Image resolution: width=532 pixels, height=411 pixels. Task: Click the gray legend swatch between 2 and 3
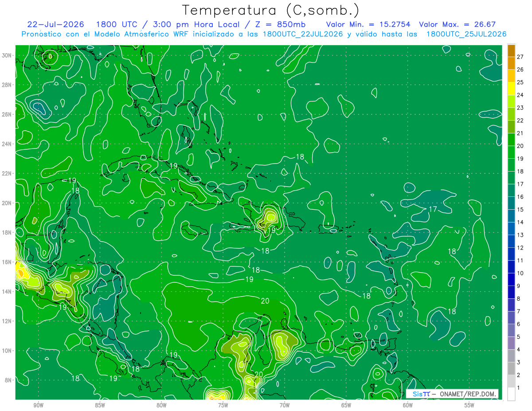(511, 369)
